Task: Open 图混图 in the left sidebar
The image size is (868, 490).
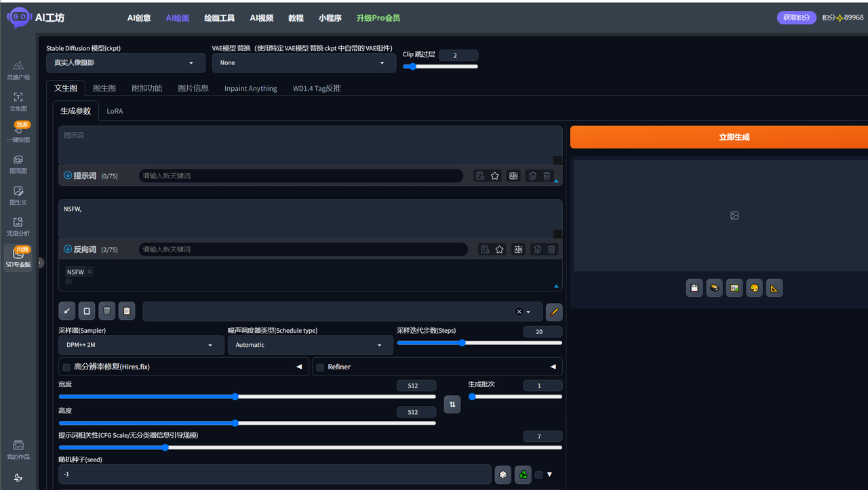Action: [x=18, y=164]
